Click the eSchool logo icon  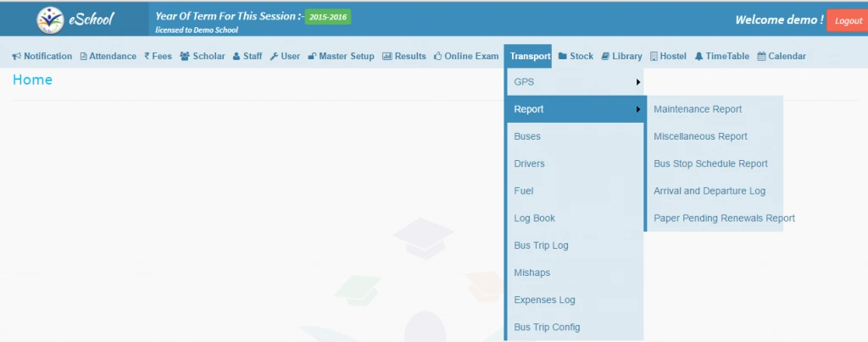coord(52,19)
